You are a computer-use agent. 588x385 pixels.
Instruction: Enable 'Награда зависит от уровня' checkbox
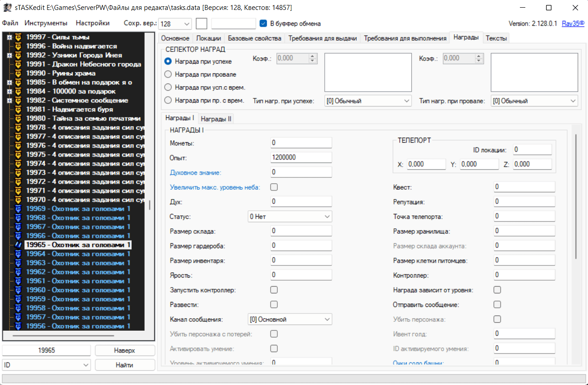(x=497, y=290)
